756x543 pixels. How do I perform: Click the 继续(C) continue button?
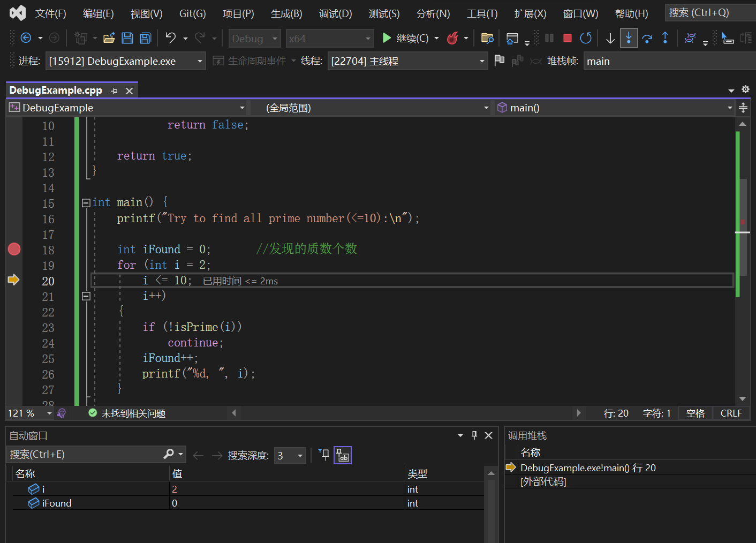pos(405,38)
